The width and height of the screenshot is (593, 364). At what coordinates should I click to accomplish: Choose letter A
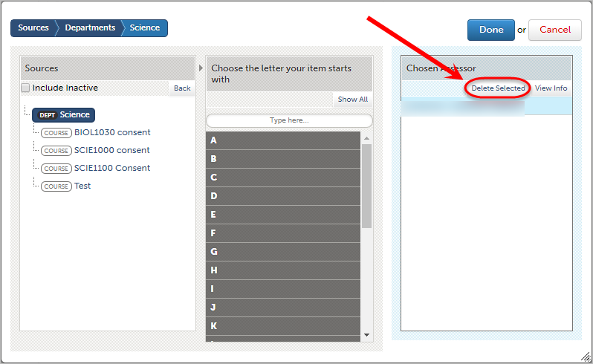[283, 140]
